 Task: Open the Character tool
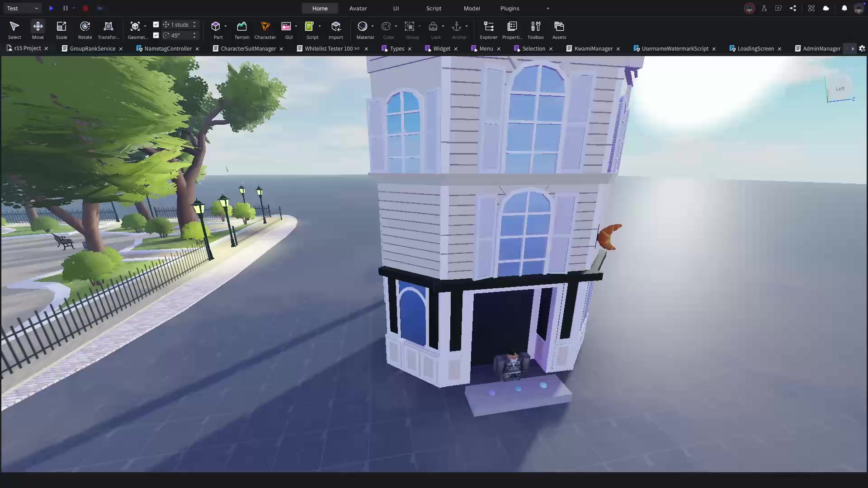[x=265, y=30]
